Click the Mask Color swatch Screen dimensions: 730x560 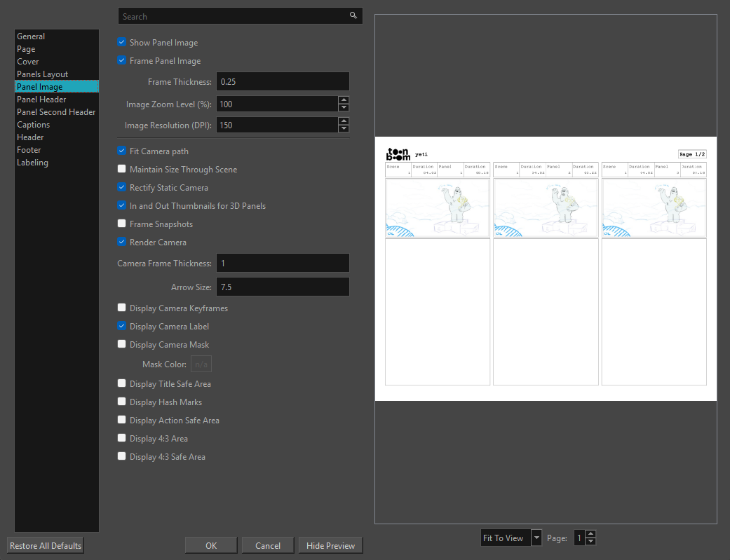[201, 364]
